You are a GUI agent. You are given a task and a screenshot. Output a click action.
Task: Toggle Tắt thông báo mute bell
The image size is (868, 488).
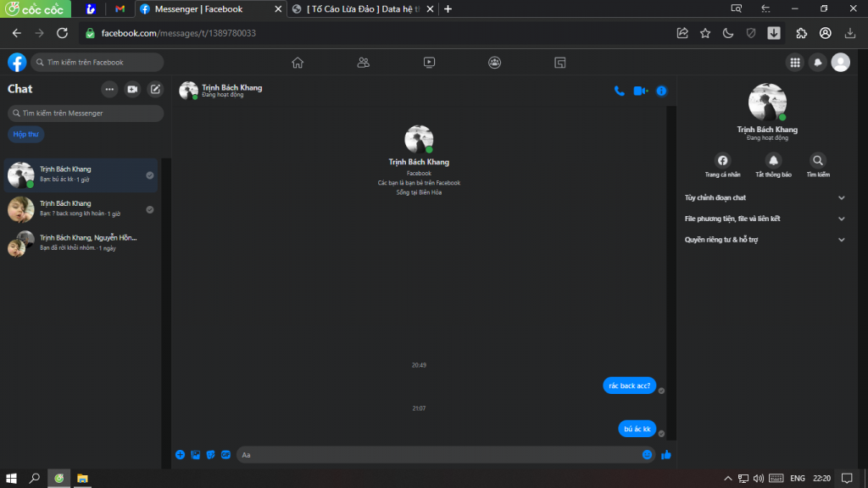773,160
